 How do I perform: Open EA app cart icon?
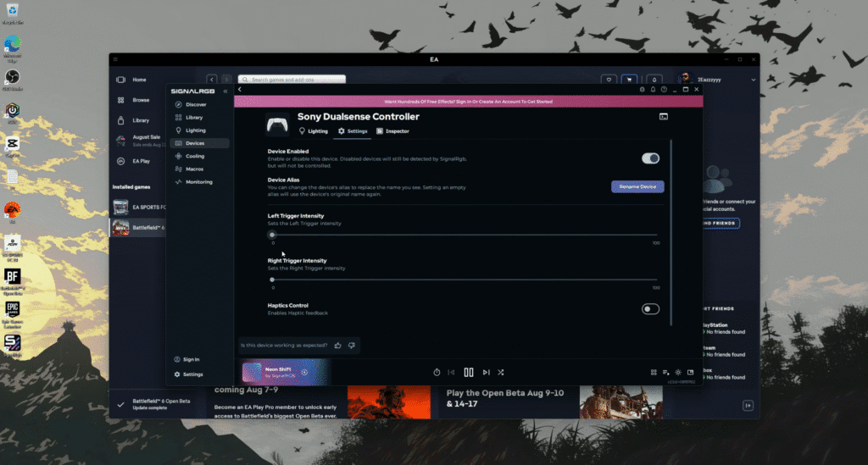point(629,80)
